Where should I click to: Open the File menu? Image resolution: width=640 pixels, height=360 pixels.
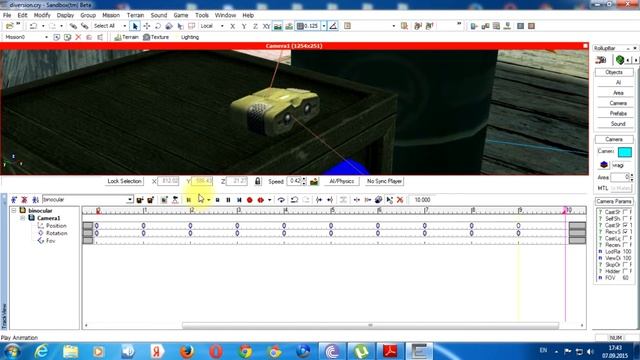[x=7, y=15]
